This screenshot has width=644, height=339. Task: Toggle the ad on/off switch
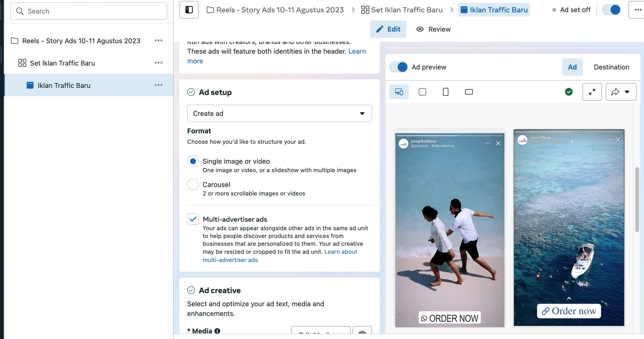(611, 10)
